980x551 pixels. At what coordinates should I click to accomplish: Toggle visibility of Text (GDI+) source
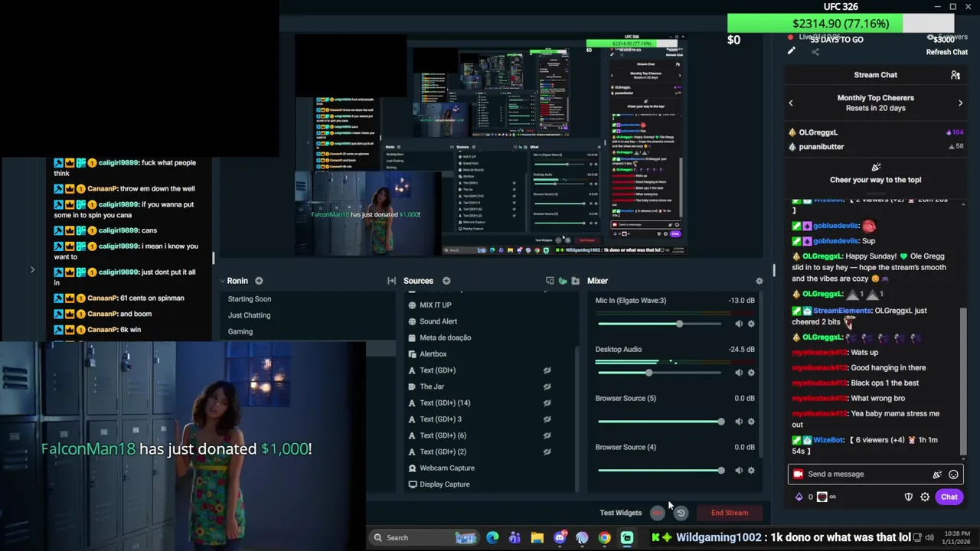pyautogui.click(x=547, y=370)
